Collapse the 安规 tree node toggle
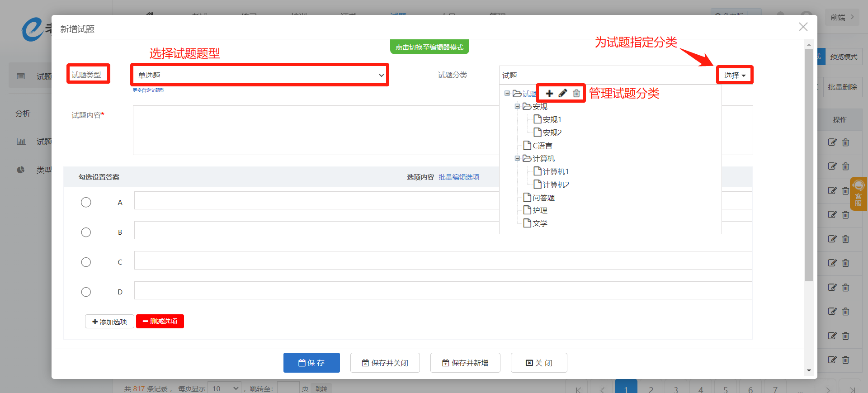This screenshot has width=868, height=393. 517,106
